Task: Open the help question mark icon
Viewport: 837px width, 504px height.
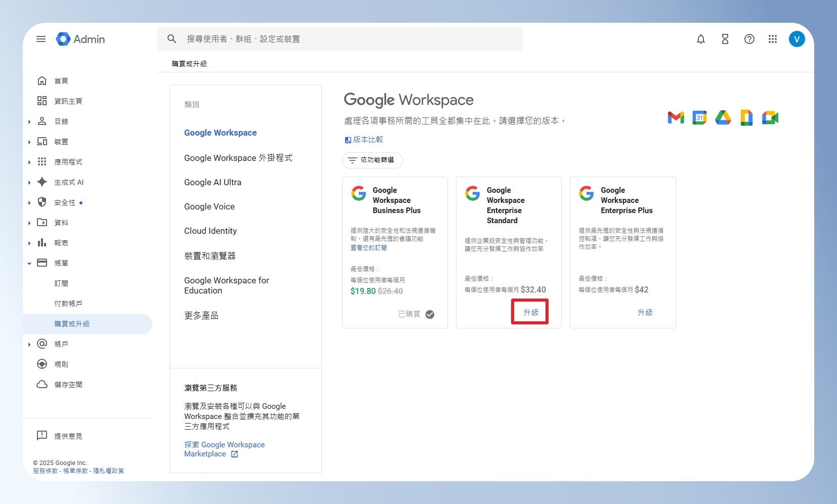Action: coord(749,39)
